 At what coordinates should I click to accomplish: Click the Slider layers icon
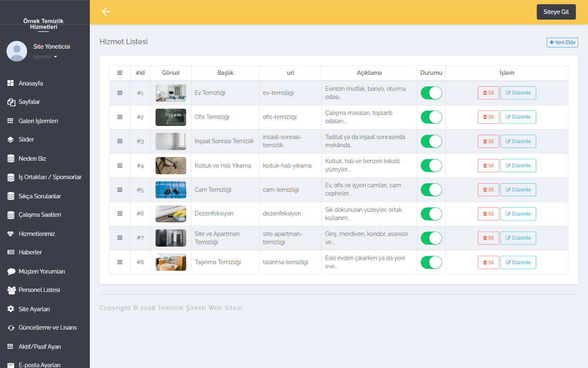[11, 139]
